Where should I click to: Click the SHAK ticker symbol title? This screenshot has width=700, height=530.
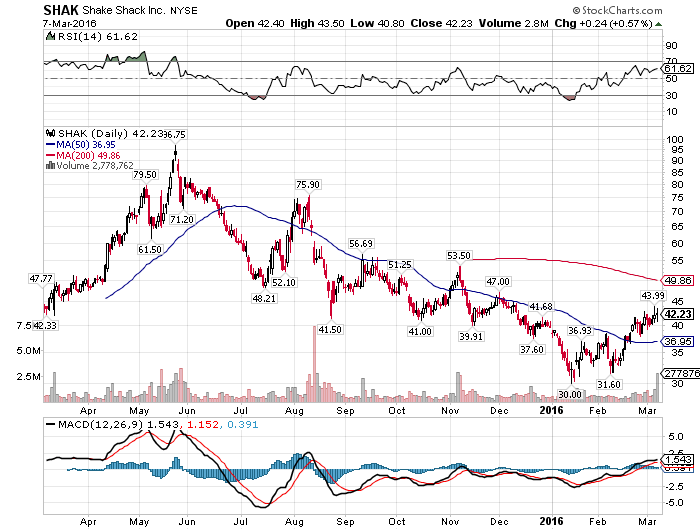tap(61, 10)
